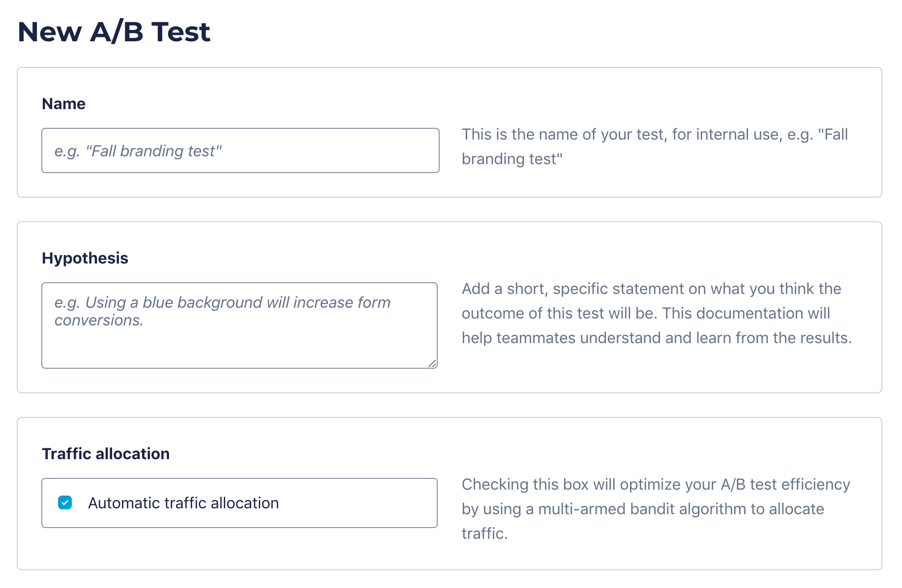Image resolution: width=902 pixels, height=588 pixels.
Task: Click the Hypothesis textarea resize handle
Action: click(432, 363)
